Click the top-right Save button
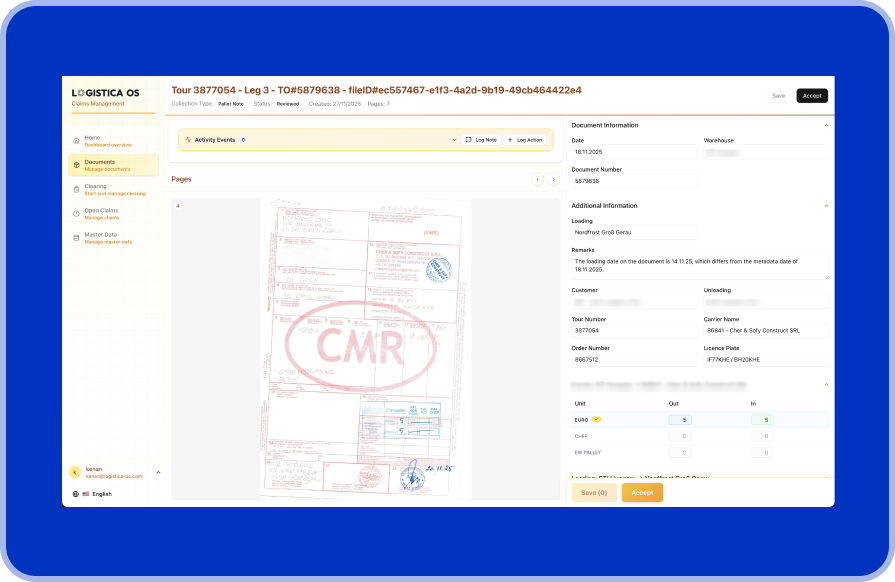The width and height of the screenshot is (895, 582). (779, 96)
